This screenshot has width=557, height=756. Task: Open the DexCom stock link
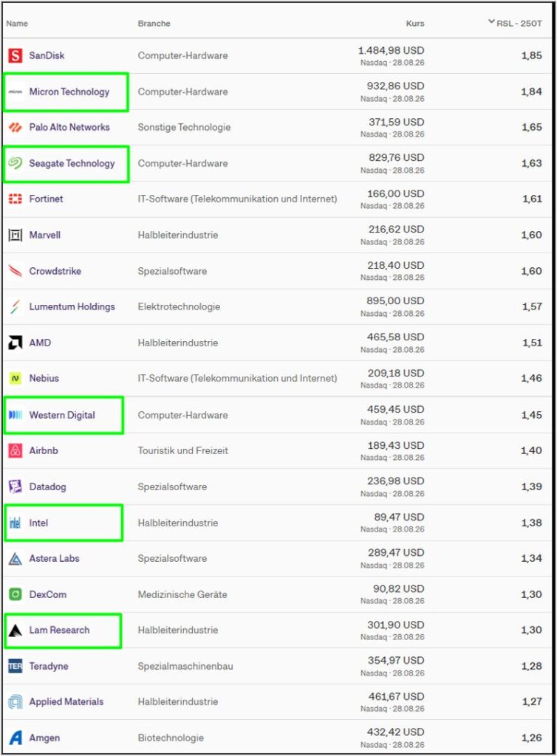(48, 594)
